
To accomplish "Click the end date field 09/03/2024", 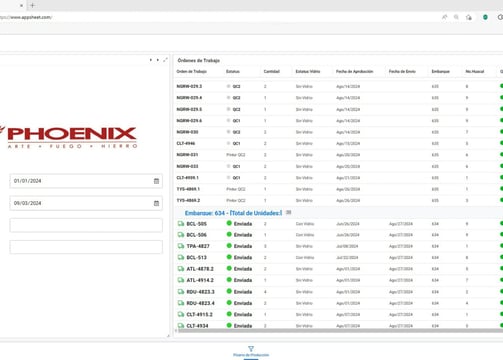I will (x=86, y=203).
